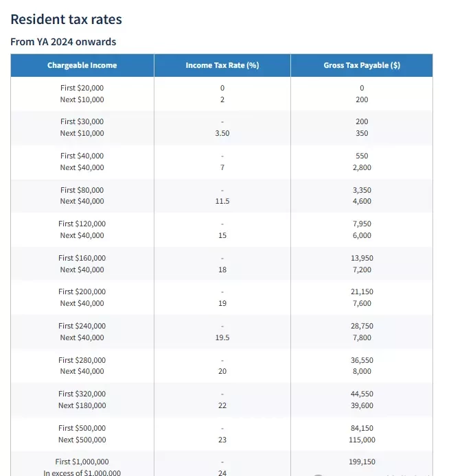Click the First $280,000 income label
The image size is (451, 476).
coord(82,360)
